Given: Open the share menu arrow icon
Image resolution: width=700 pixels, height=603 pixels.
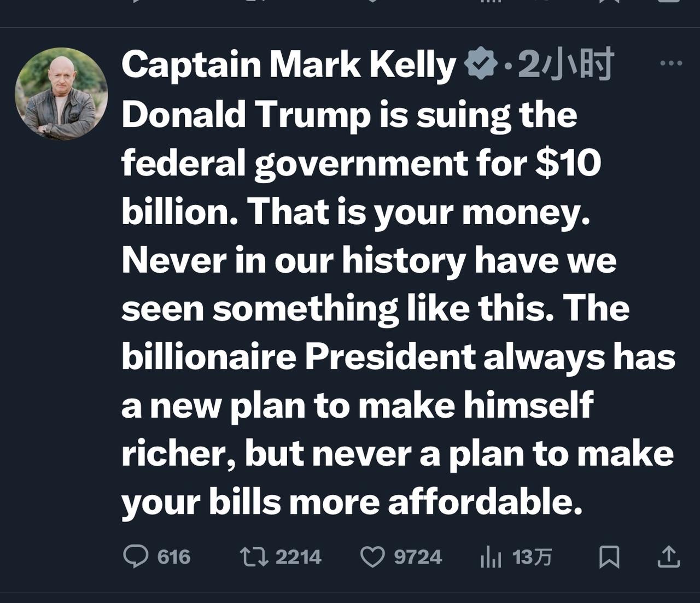Looking at the screenshot, I should (x=668, y=557).
